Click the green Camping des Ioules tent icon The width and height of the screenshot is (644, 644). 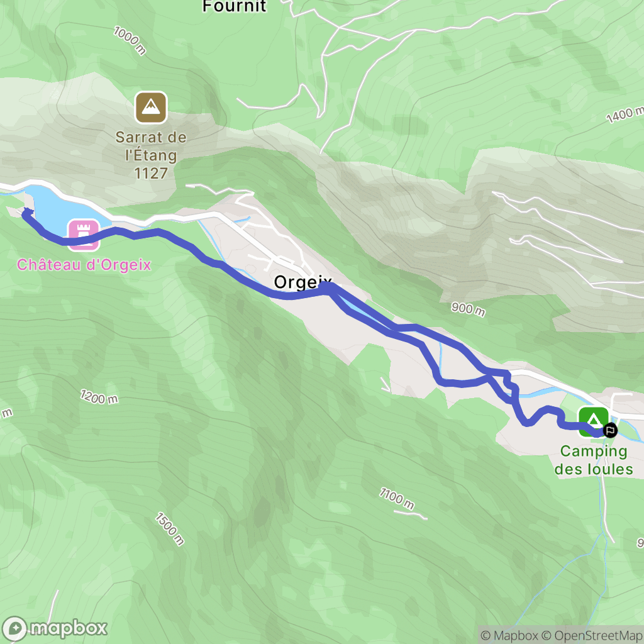593,421
